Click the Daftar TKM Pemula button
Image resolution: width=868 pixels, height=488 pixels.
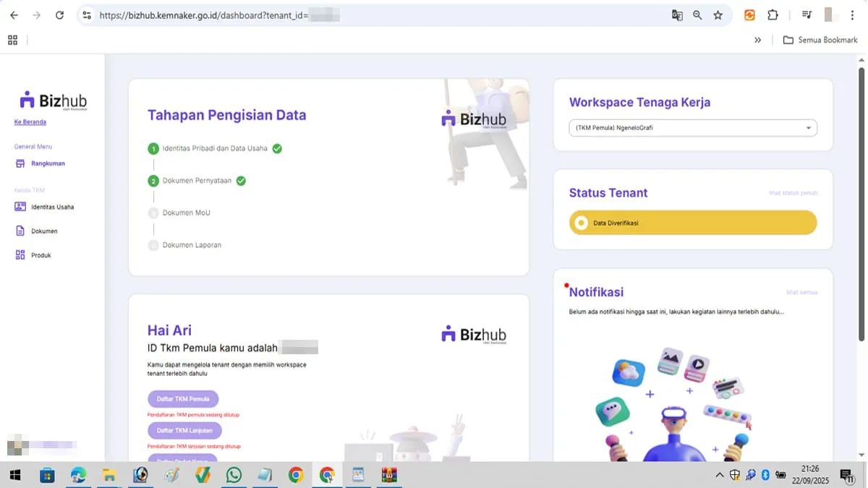(x=183, y=398)
